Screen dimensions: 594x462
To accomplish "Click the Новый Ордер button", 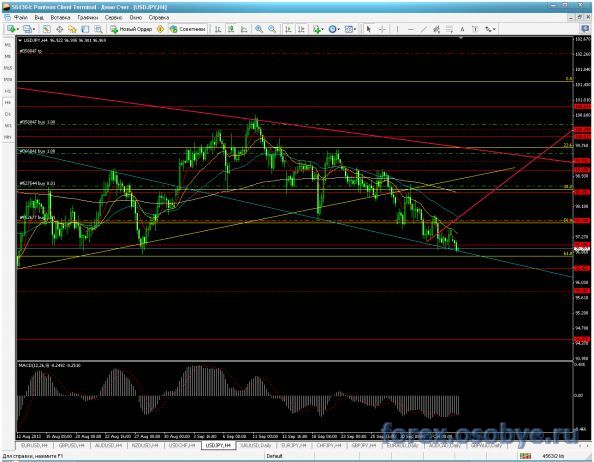I will pyautogui.click(x=131, y=29).
